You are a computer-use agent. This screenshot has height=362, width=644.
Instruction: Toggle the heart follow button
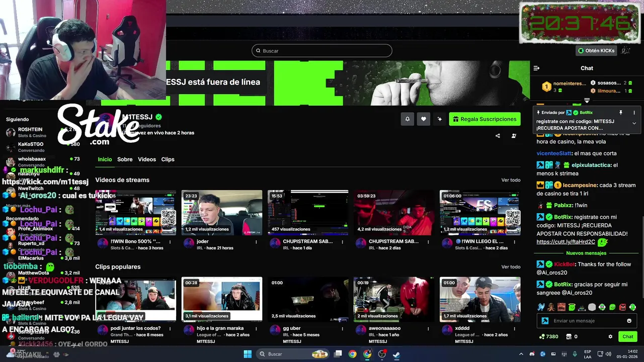click(x=424, y=119)
